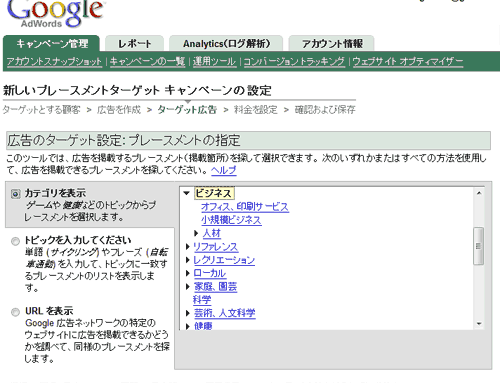Open コンバージョントラッキング link
Viewport: 500px width, 383px height.
[294, 61]
